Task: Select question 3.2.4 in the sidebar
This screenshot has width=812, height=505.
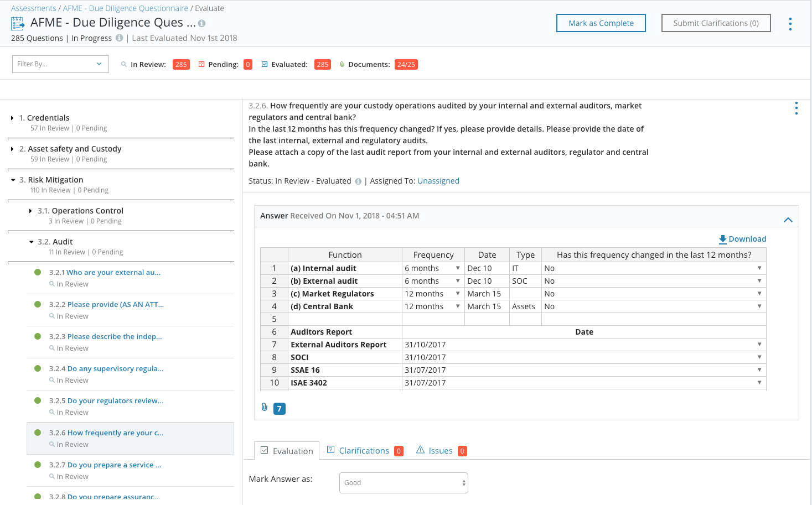Action: tap(115, 369)
